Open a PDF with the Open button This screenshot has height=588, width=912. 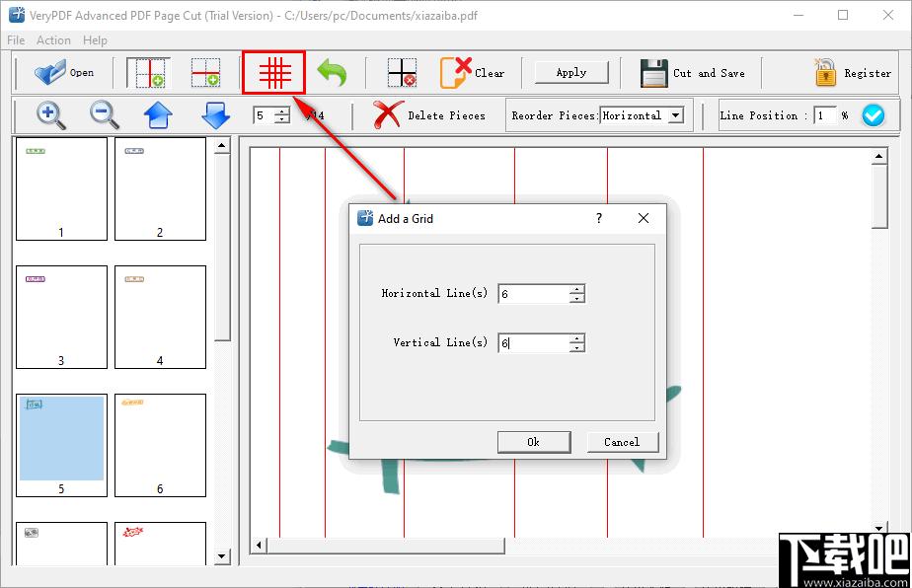pyautogui.click(x=63, y=73)
